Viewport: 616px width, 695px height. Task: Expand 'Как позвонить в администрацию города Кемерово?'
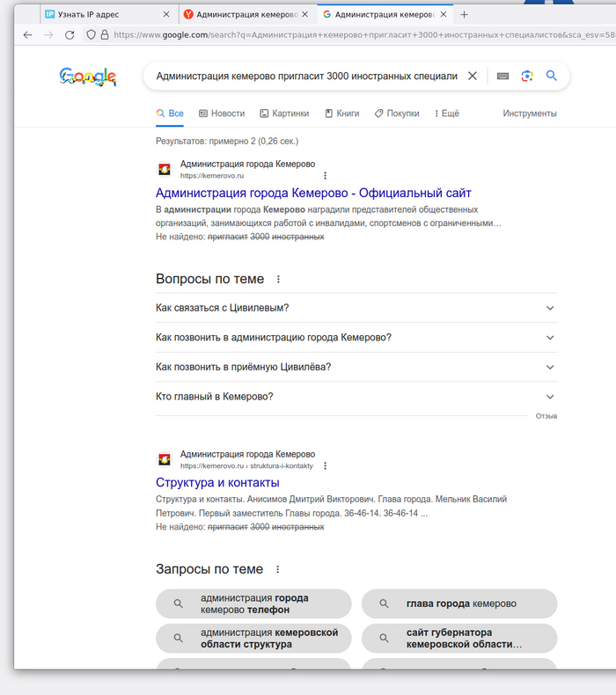pos(550,338)
